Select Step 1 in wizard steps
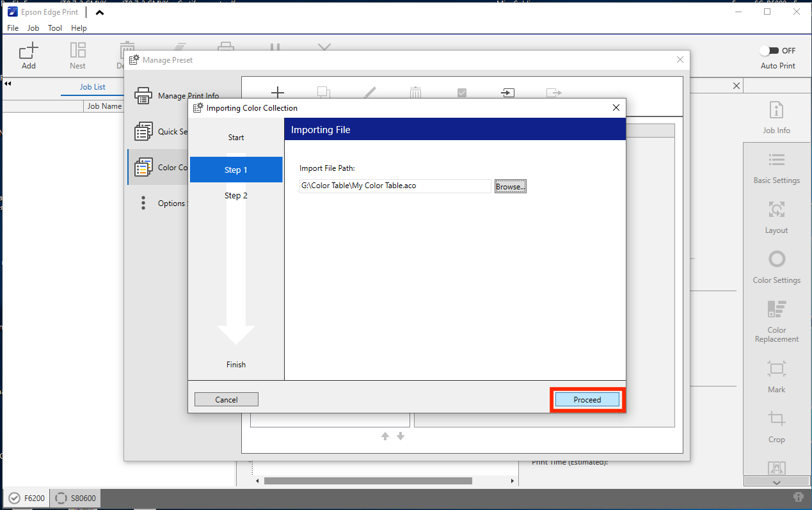This screenshot has height=510, width=812. tap(236, 170)
